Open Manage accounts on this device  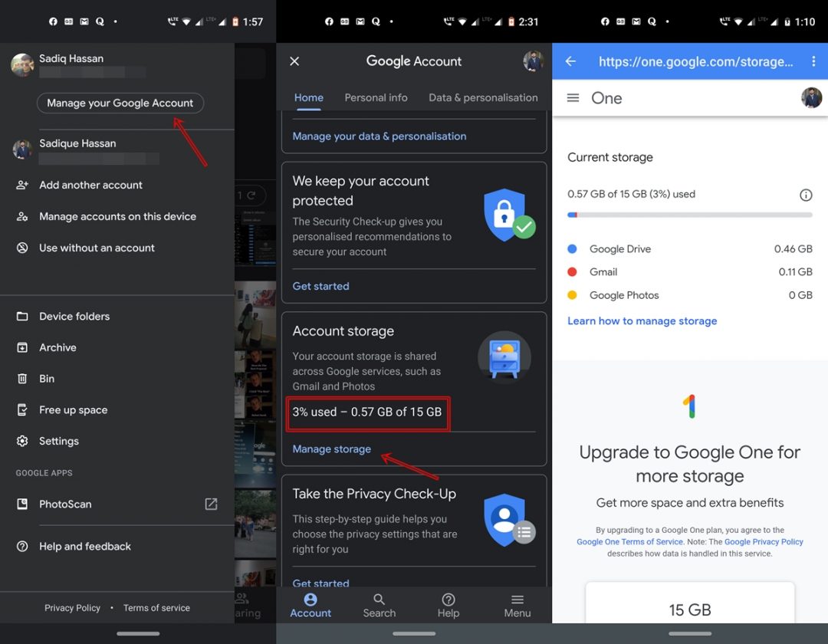[x=117, y=216]
